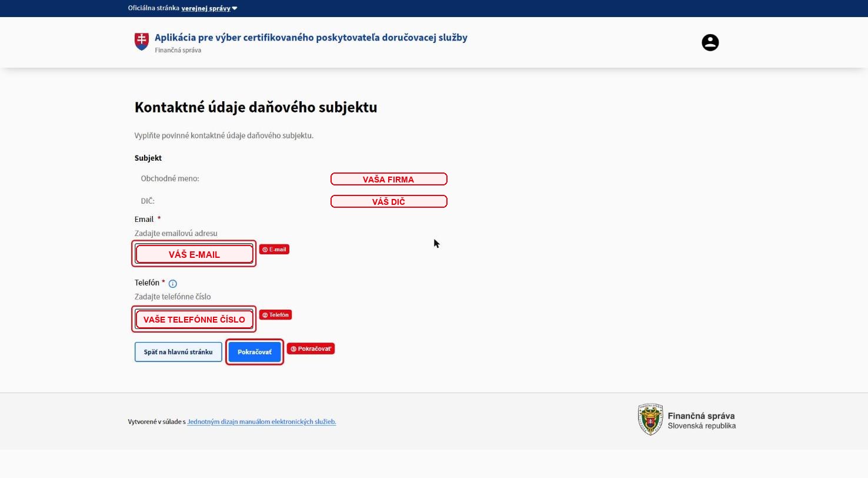
Task: Click 'Finančná správa' subtitle under the title
Action: [178, 50]
